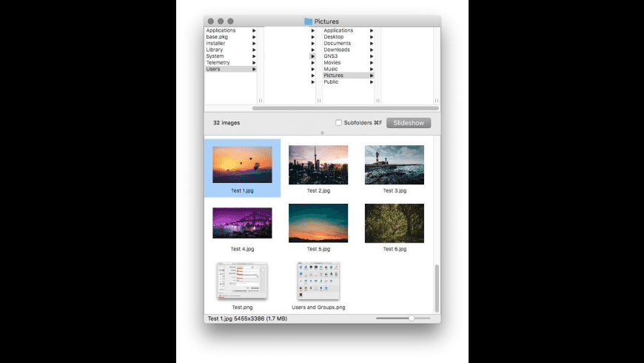Click the 'Users and Groups.png' file name label

pos(318,307)
